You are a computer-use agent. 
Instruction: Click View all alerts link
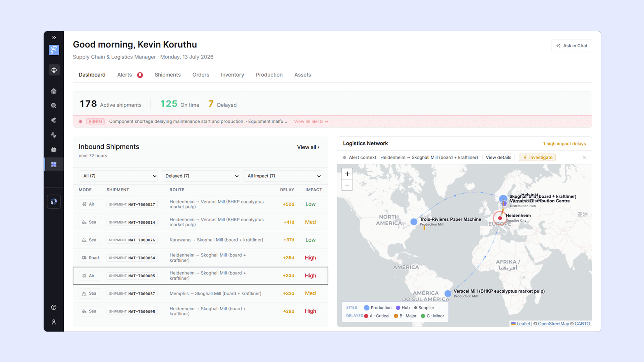(311, 121)
